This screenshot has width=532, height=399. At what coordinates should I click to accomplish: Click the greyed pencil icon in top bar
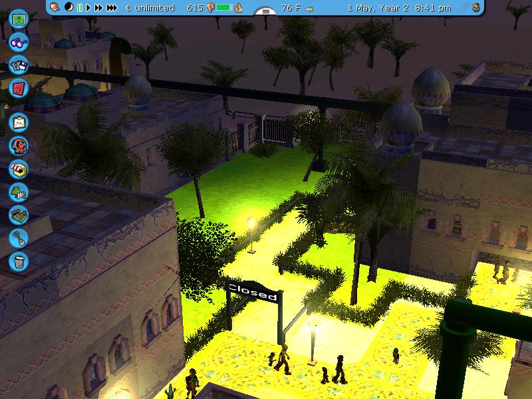(463, 8)
